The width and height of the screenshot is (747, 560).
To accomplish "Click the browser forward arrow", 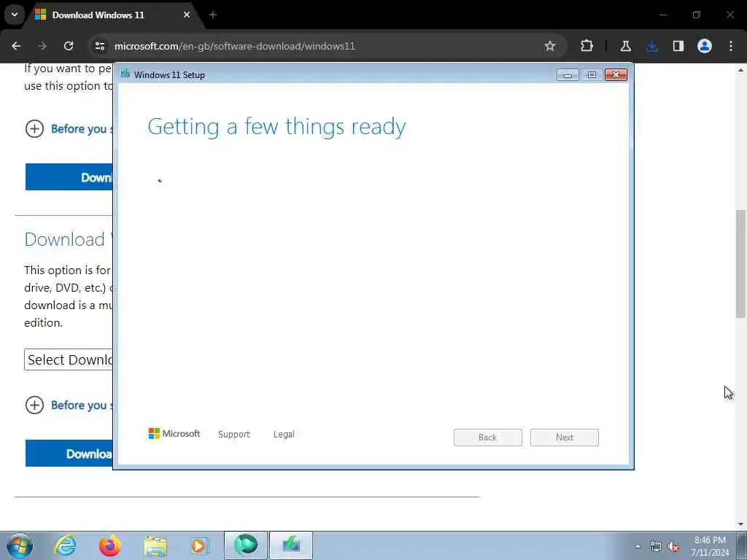I will point(42,46).
